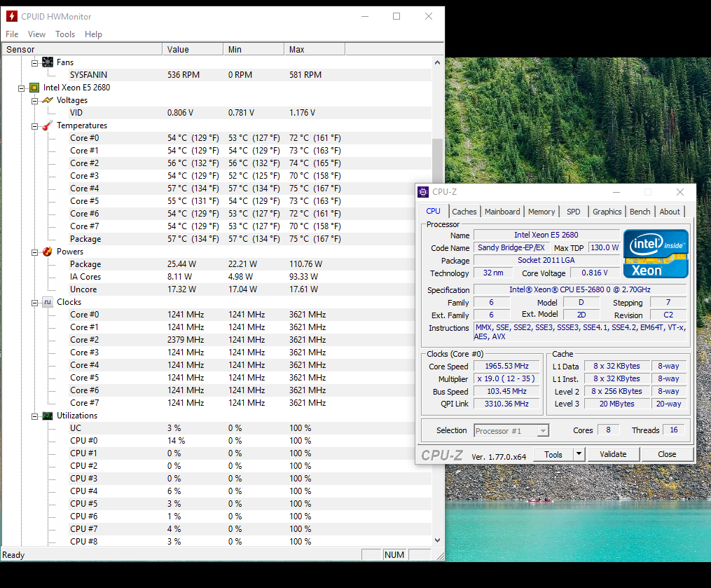
Task: Click the HWMonitor vertical scrollbar thumb
Action: coord(437,162)
